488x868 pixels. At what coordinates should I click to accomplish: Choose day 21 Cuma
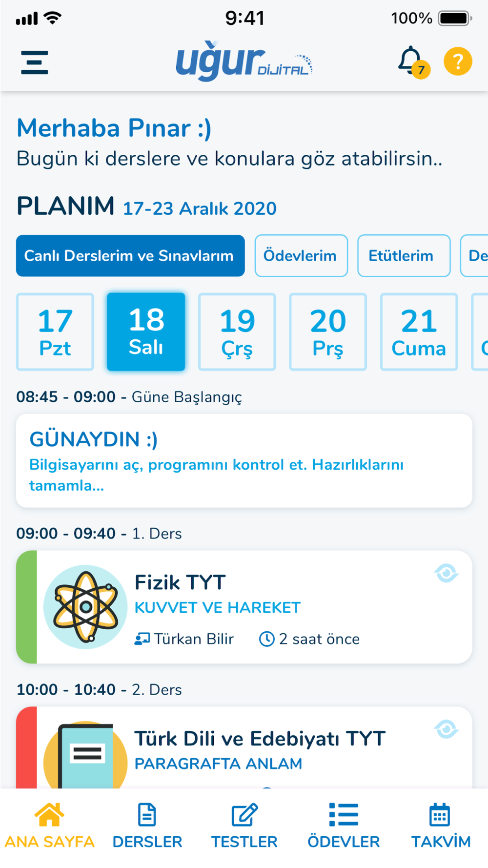(419, 332)
